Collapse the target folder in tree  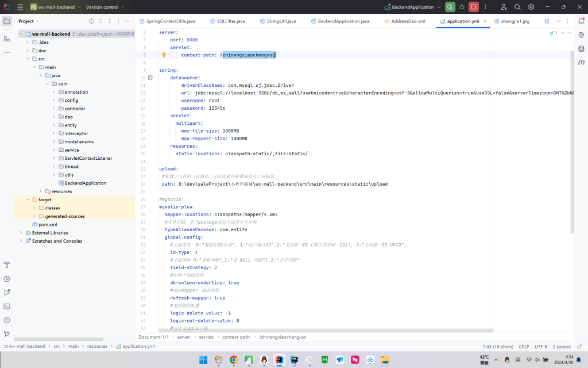(x=27, y=200)
